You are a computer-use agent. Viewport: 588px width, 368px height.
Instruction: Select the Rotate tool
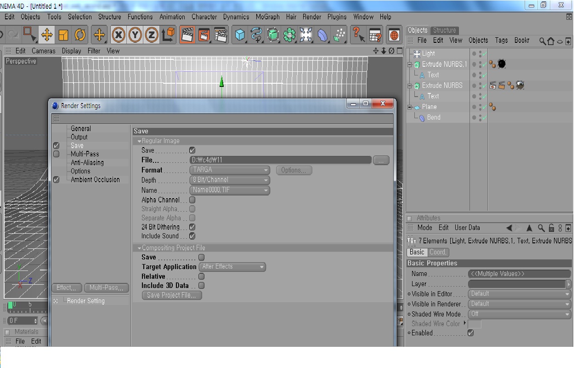click(80, 35)
